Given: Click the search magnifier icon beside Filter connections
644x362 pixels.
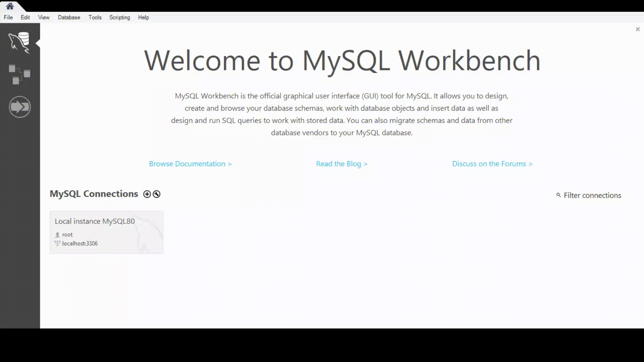Looking at the screenshot, I should click(x=558, y=195).
